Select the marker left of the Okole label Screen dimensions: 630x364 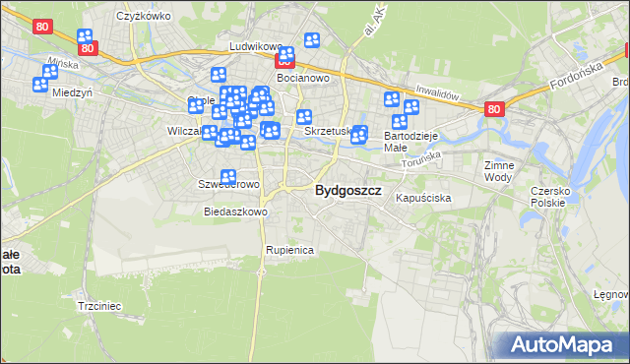(x=196, y=106)
